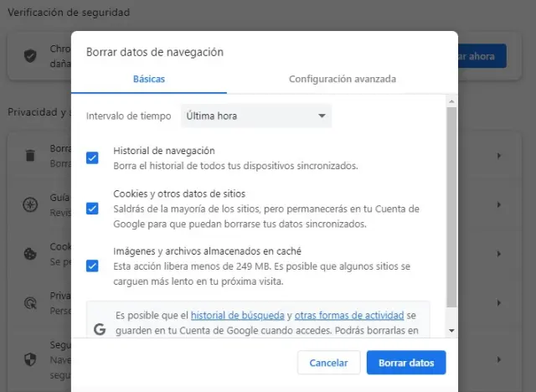Screen dimensions: 536x392
Task: Click the cookie icon in privacy list
Action: pos(30,253)
